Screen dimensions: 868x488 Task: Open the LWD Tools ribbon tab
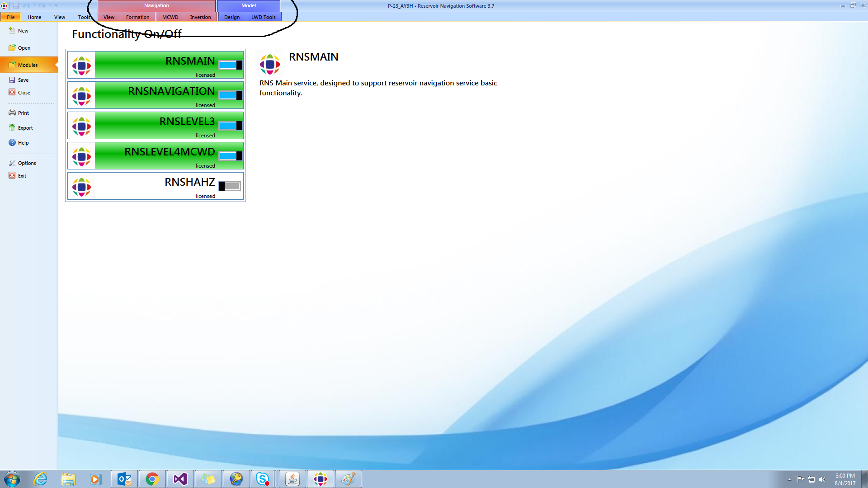pos(263,17)
